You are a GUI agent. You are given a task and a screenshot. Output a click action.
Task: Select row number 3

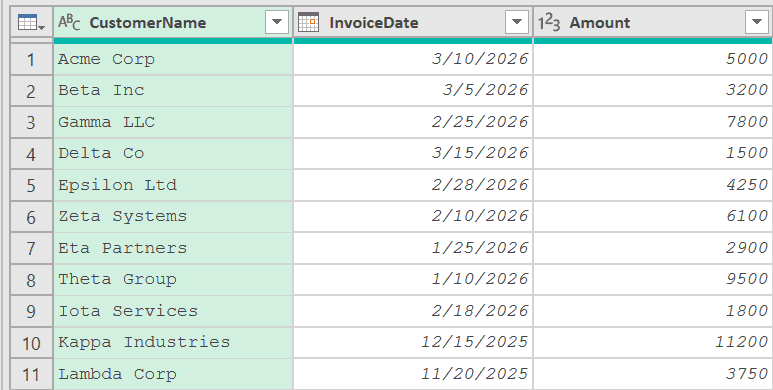pos(31,122)
